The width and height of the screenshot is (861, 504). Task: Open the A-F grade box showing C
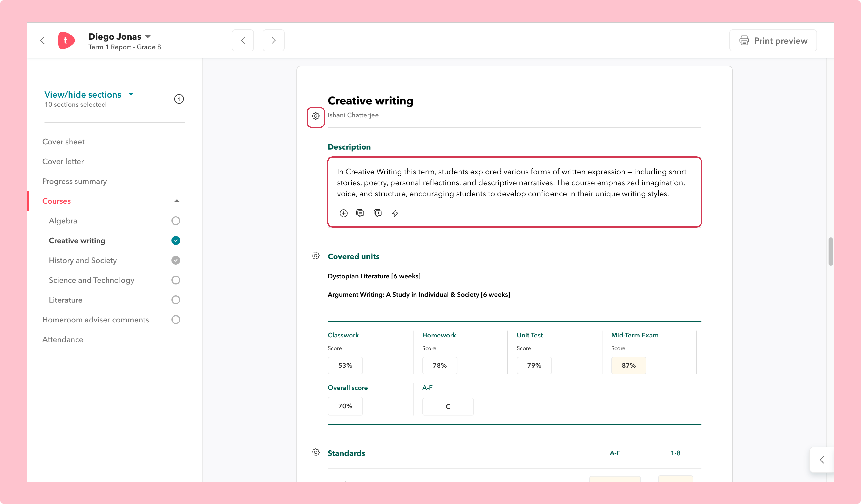[x=448, y=407]
